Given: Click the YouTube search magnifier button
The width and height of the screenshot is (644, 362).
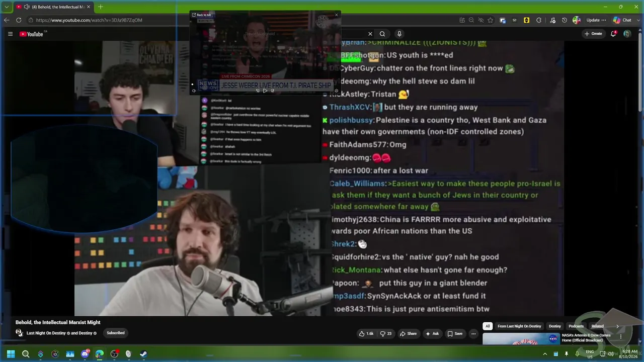Looking at the screenshot, I should 382,34.
